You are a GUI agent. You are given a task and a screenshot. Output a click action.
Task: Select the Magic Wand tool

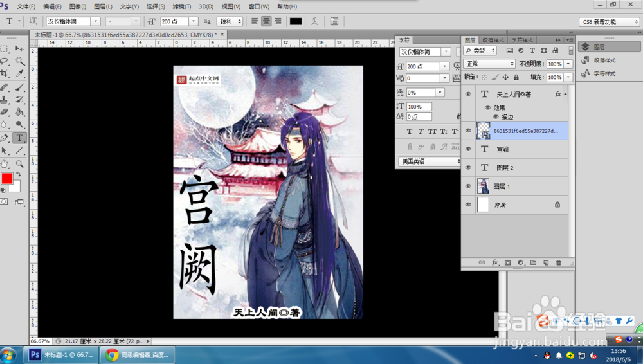[19, 61]
